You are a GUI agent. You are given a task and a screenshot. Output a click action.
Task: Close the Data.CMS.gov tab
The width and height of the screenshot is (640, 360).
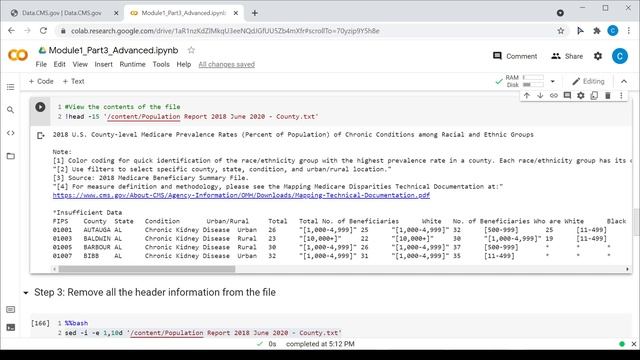point(116,13)
